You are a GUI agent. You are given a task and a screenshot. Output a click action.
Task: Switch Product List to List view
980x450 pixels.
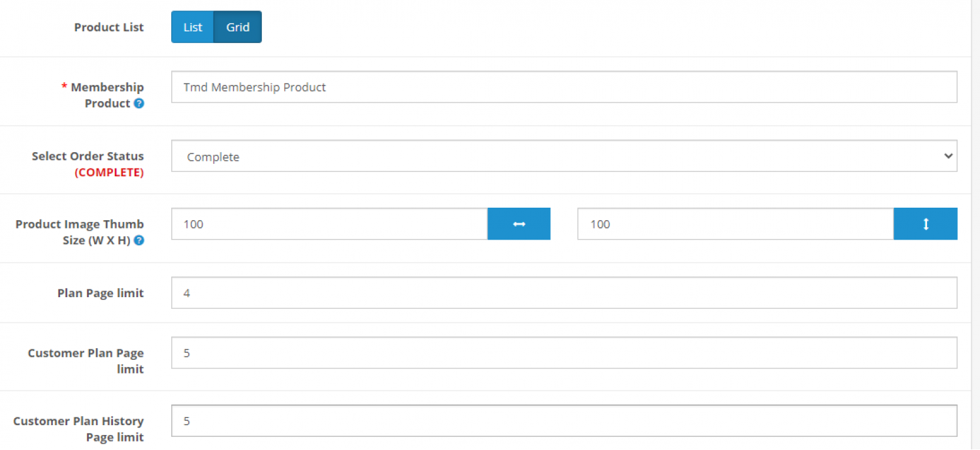click(193, 27)
